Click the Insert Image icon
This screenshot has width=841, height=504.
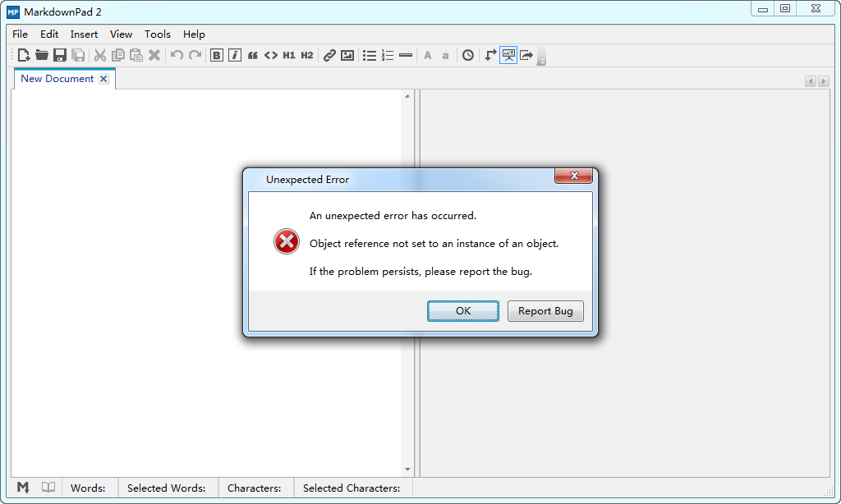click(x=347, y=55)
